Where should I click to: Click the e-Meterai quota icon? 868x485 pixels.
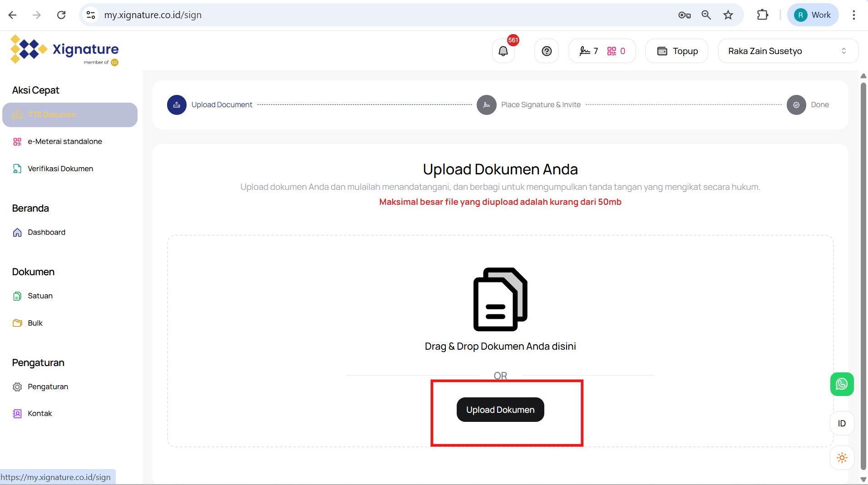612,51
